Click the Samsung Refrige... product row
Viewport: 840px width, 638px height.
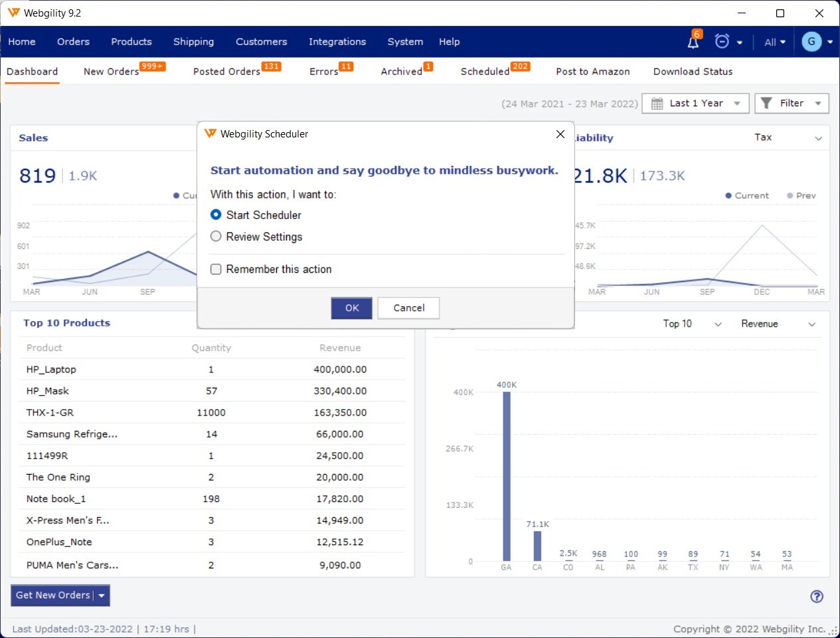tap(211, 434)
